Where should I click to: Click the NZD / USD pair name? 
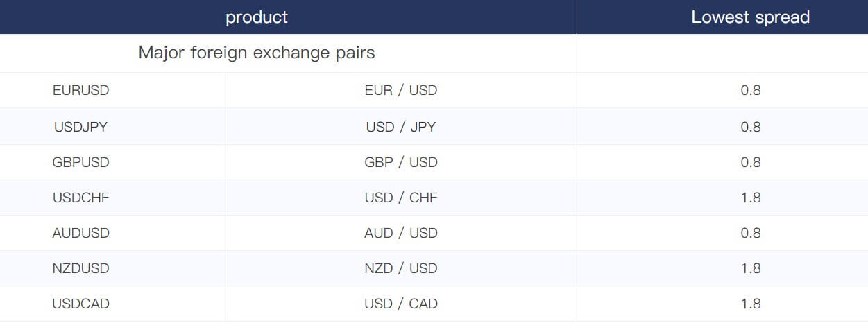(401, 268)
